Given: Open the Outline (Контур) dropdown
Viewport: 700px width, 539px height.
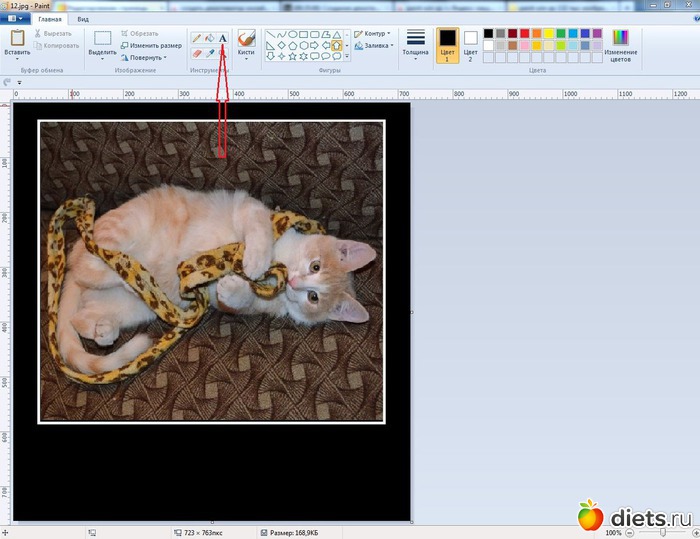Looking at the screenshot, I should click(x=374, y=33).
